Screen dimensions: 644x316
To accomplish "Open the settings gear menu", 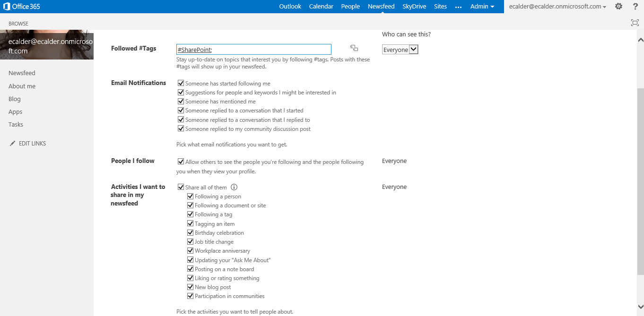I will pyautogui.click(x=618, y=7).
